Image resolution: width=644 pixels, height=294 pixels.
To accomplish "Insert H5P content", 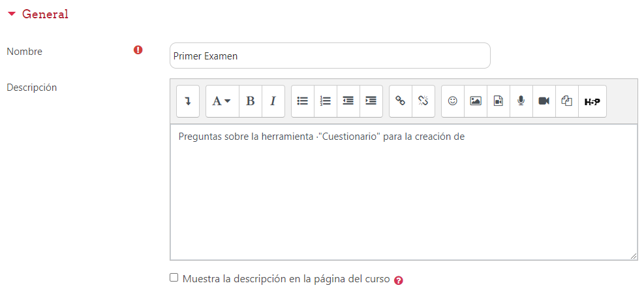I will click(592, 101).
